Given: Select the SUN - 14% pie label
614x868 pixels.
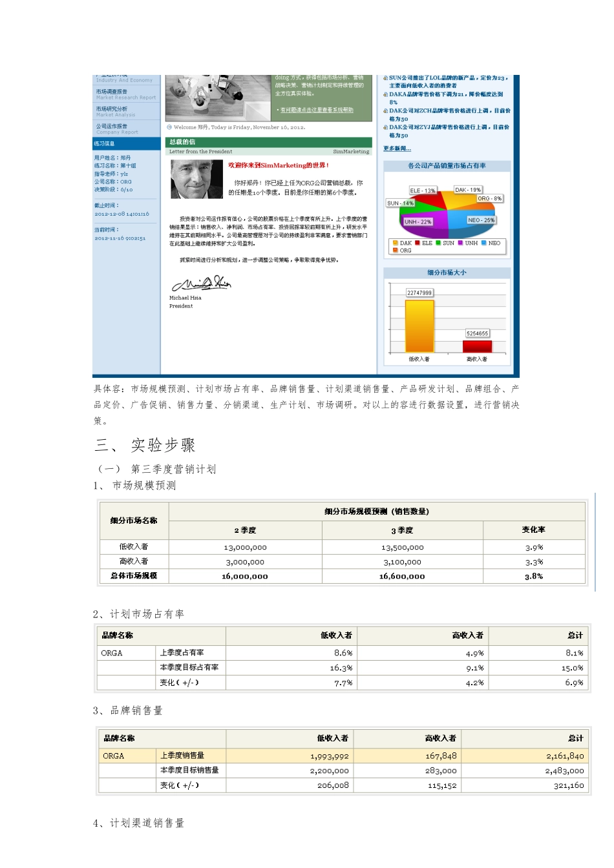Looking at the screenshot, I should tap(400, 203).
